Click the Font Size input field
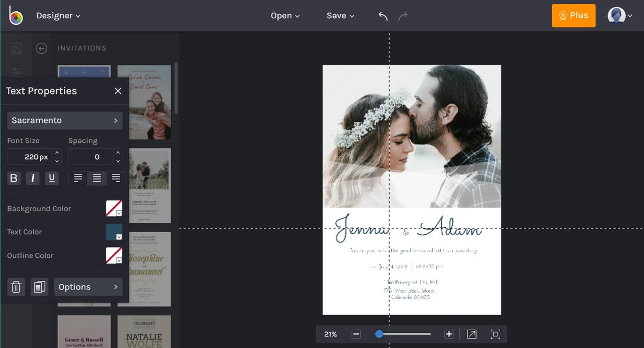Screen dimensions: 644x348 tap(30, 157)
